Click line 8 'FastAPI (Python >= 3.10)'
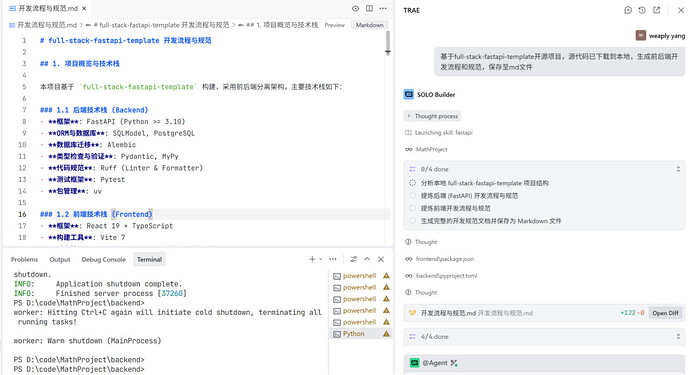 tap(136, 121)
